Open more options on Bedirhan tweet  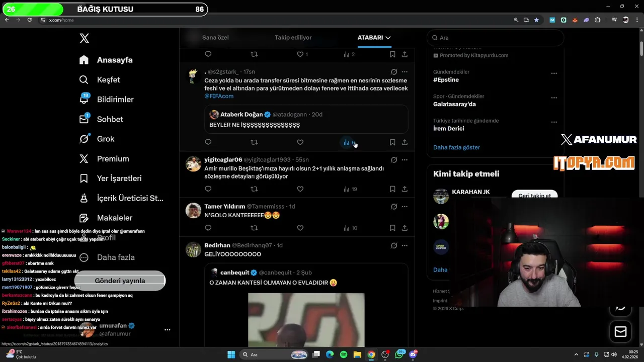pos(405,246)
